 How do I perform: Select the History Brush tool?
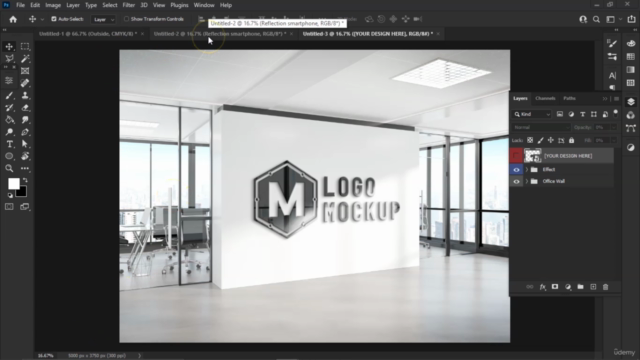9,108
